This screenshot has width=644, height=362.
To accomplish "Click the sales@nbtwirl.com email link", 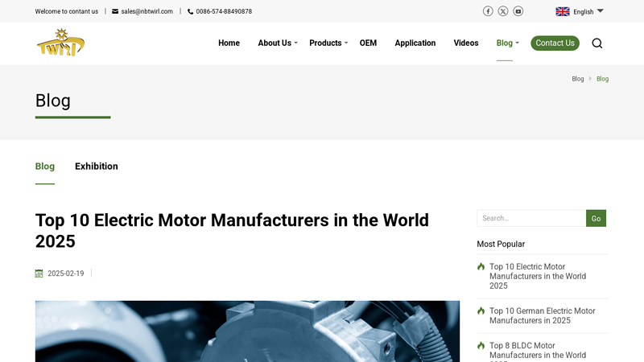I will click(147, 11).
